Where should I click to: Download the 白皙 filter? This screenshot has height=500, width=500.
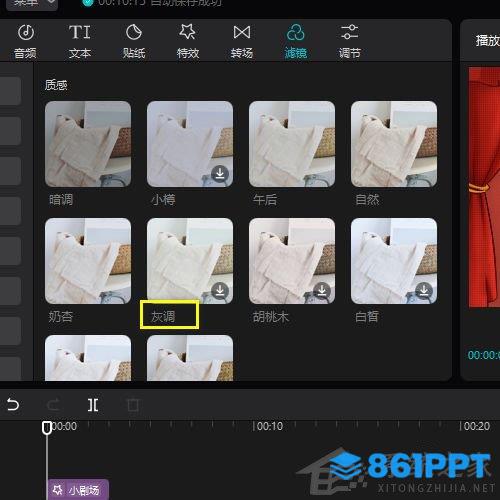click(x=424, y=291)
